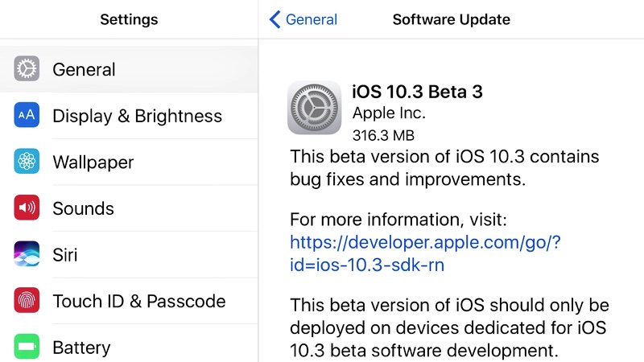
Task: Select Sounds in the settings list
Action: tap(83, 208)
